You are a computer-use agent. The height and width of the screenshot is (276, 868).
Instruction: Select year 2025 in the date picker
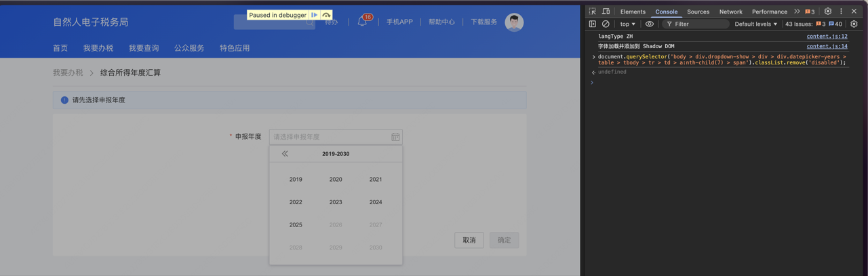[x=296, y=225]
